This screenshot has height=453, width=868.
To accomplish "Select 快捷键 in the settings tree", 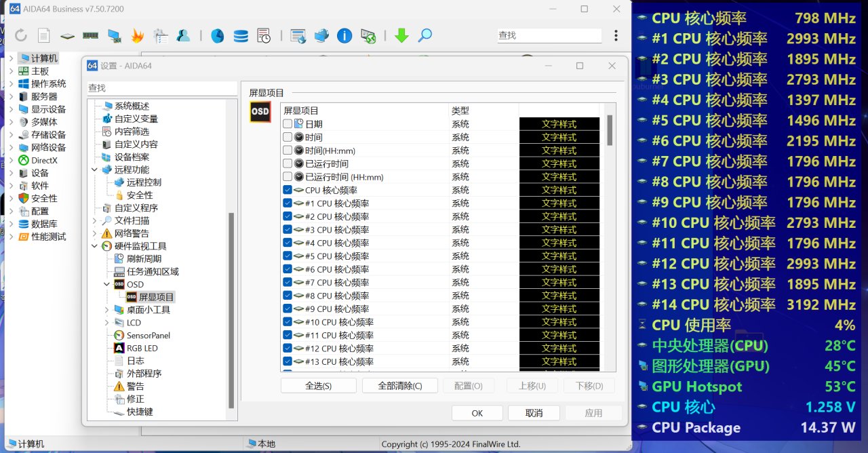I will [x=140, y=412].
